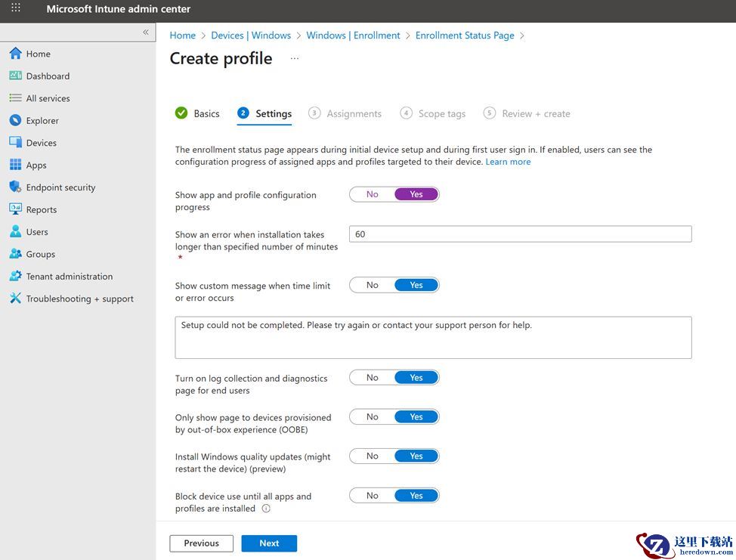Click the Apps grid icon
Image resolution: width=736 pixels, height=560 pixels.
15,165
